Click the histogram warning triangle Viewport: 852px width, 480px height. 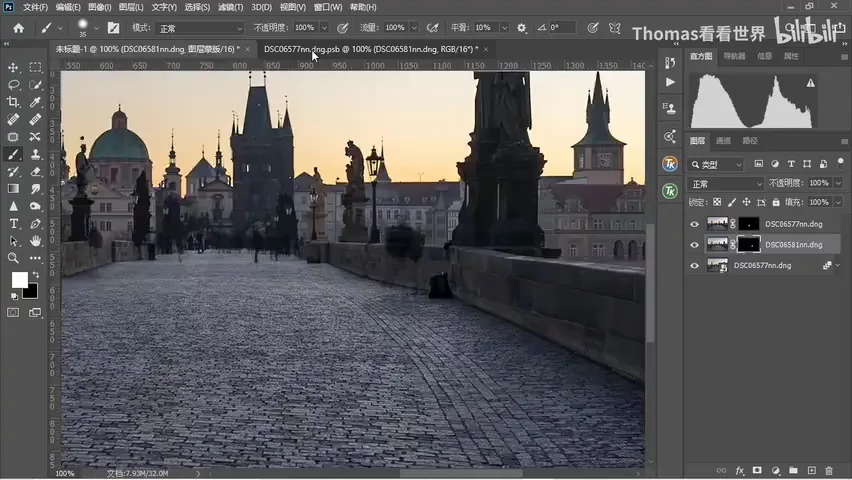tap(810, 83)
